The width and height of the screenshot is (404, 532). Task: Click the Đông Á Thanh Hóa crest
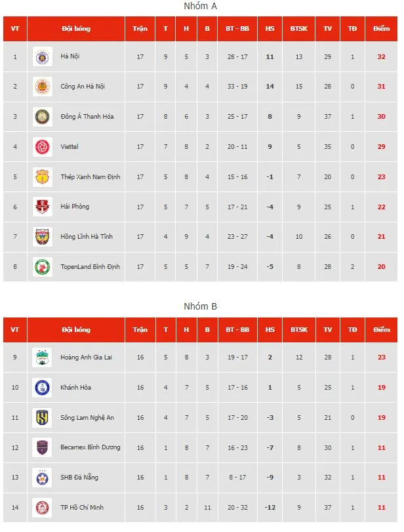(43, 117)
